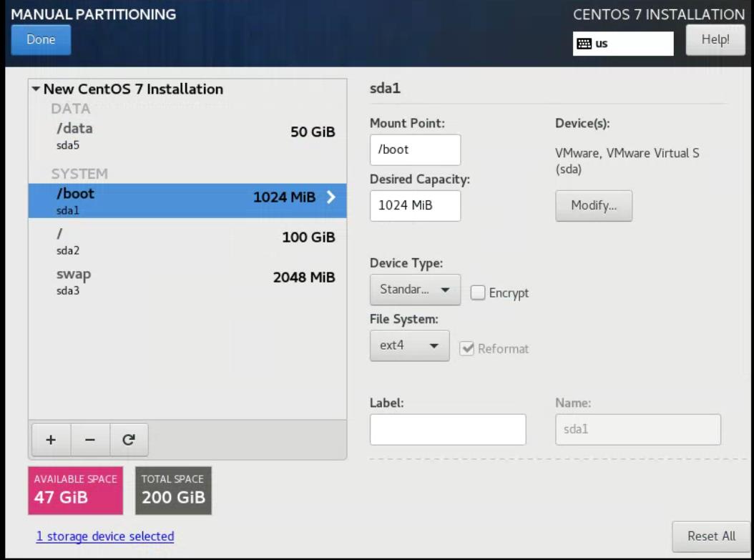Image resolution: width=754 pixels, height=560 pixels.
Task: Click the Name field showing sda1
Action: click(638, 429)
